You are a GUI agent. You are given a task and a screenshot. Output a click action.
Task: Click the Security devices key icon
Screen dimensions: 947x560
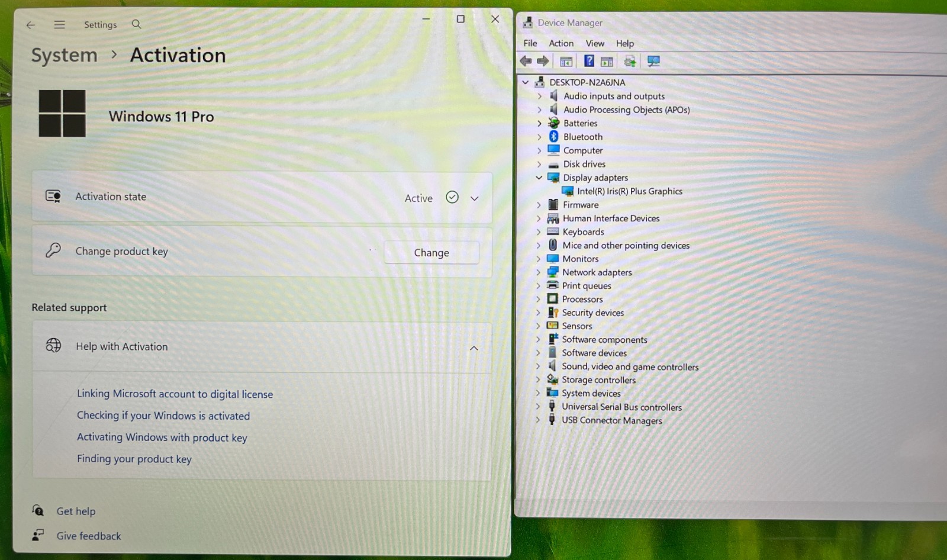(553, 313)
